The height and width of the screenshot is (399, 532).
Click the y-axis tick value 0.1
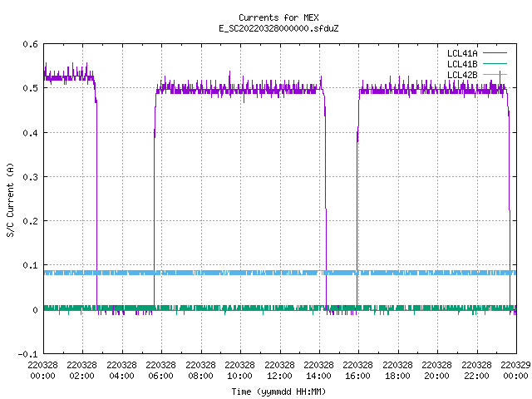[x=30, y=265]
